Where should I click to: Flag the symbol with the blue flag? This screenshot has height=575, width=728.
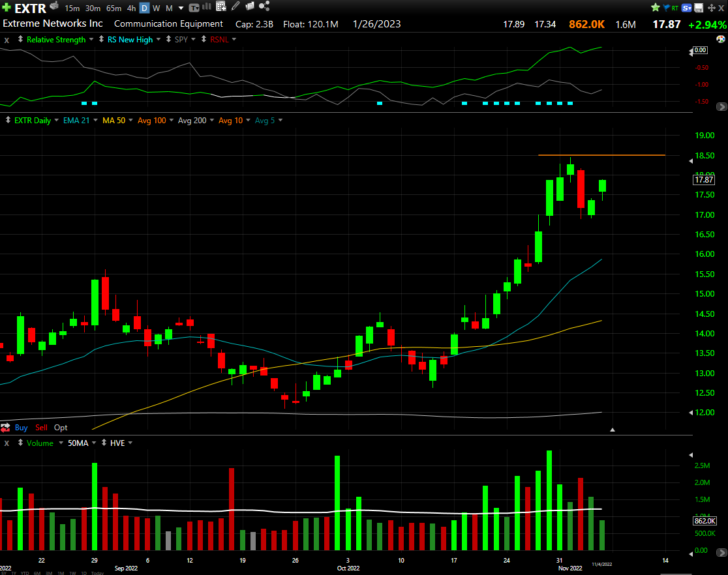click(666, 7)
